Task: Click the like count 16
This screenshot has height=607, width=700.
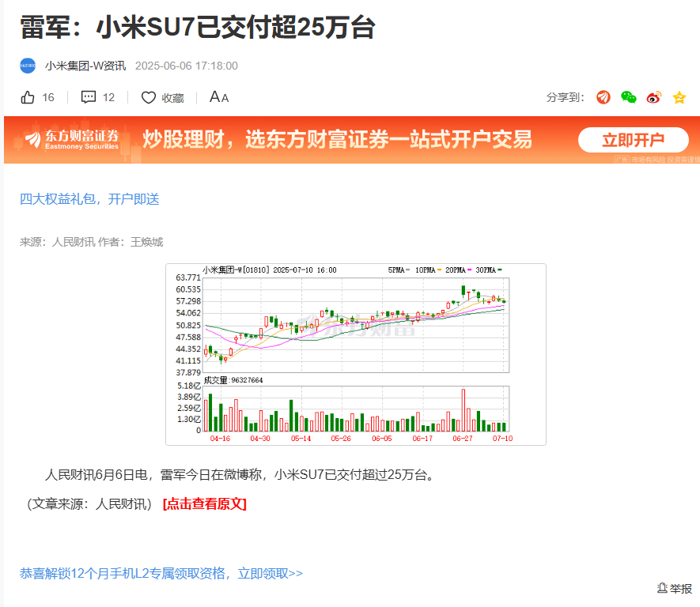Action: (47, 97)
